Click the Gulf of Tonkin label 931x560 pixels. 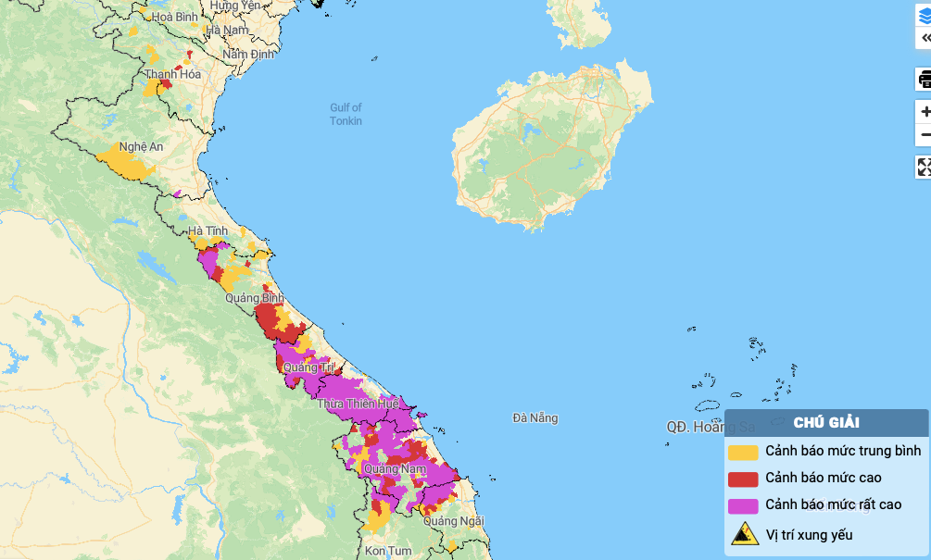346,115
